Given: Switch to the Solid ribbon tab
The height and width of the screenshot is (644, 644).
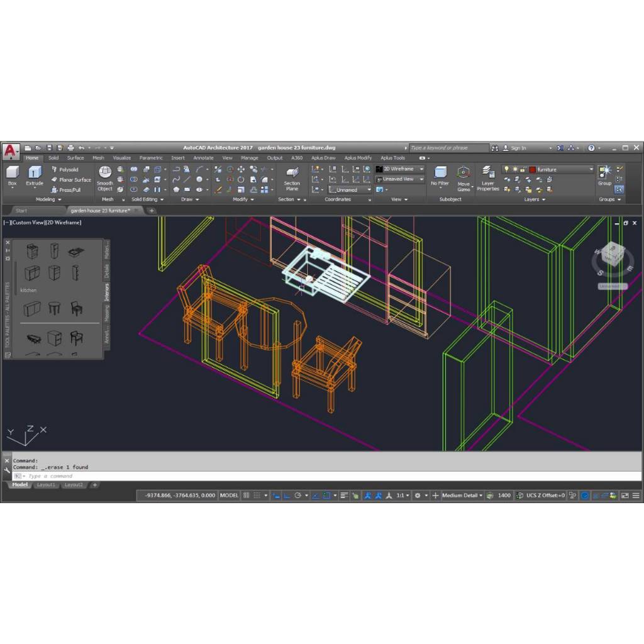Looking at the screenshot, I should coord(53,158).
